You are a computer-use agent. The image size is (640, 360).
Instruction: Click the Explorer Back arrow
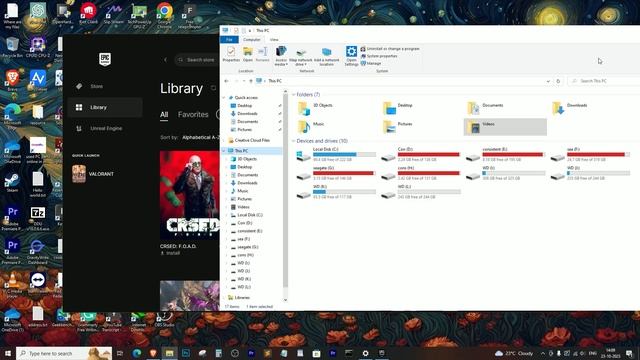[x=227, y=81]
